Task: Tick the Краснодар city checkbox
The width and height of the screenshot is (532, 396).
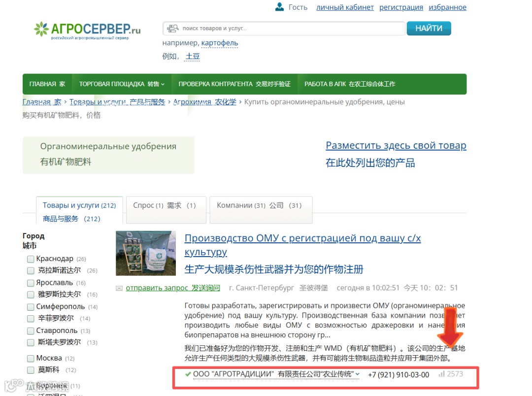Action: coord(31,259)
